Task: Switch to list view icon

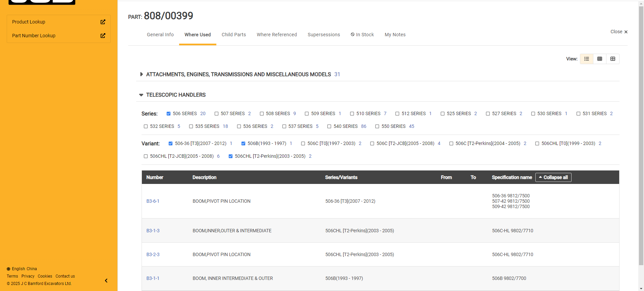Action: click(x=586, y=59)
